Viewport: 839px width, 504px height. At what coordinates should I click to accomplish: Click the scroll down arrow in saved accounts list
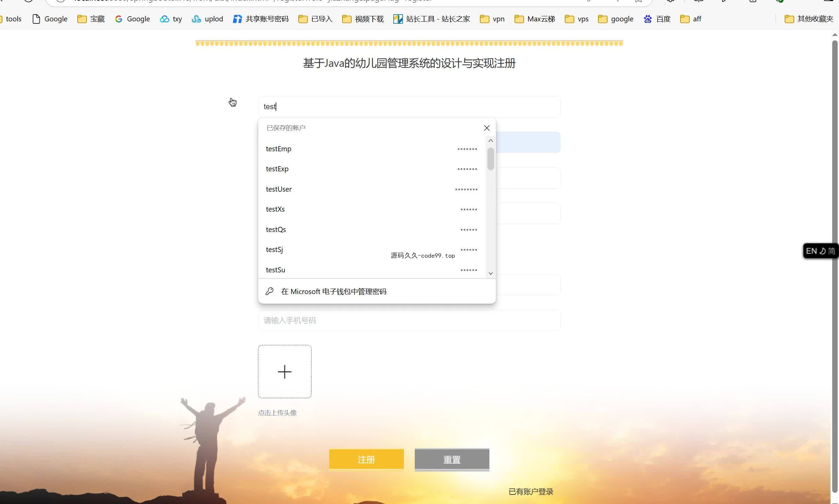click(x=490, y=273)
